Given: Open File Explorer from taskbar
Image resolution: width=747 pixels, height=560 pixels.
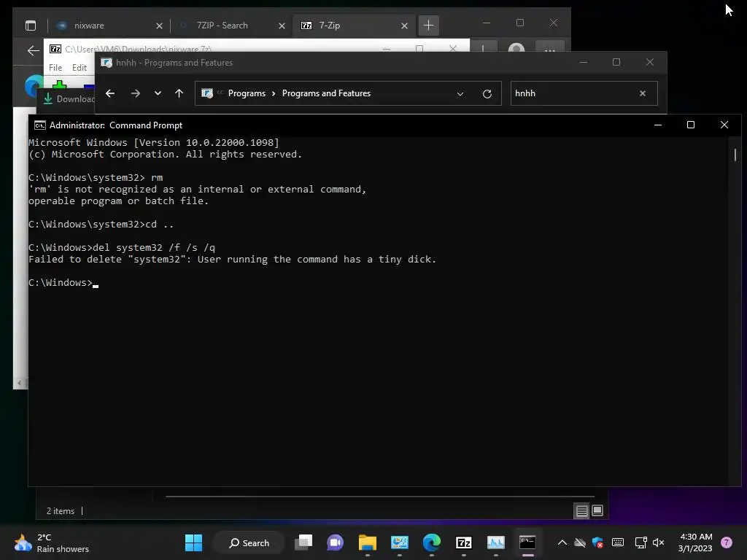Looking at the screenshot, I should coord(368,542).
